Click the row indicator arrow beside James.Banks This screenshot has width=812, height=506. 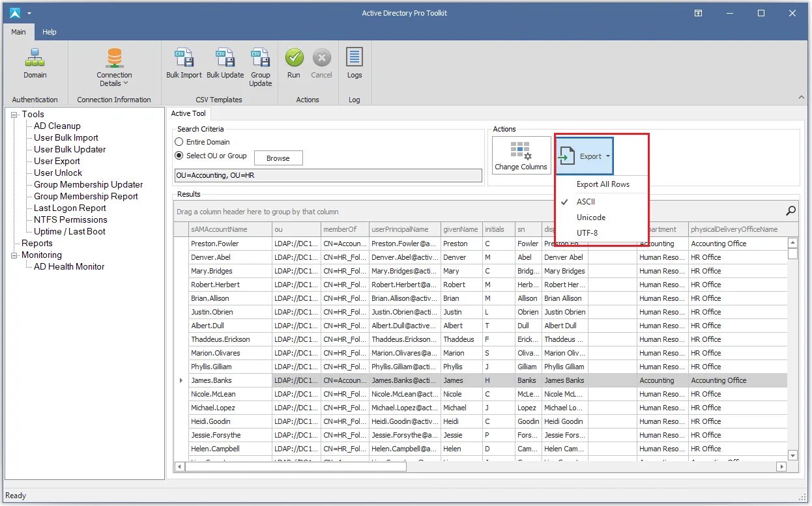point(181,380)
